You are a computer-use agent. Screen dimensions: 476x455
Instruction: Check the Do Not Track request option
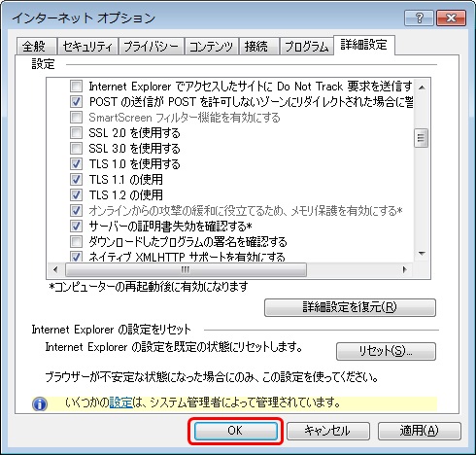point(76,87)
